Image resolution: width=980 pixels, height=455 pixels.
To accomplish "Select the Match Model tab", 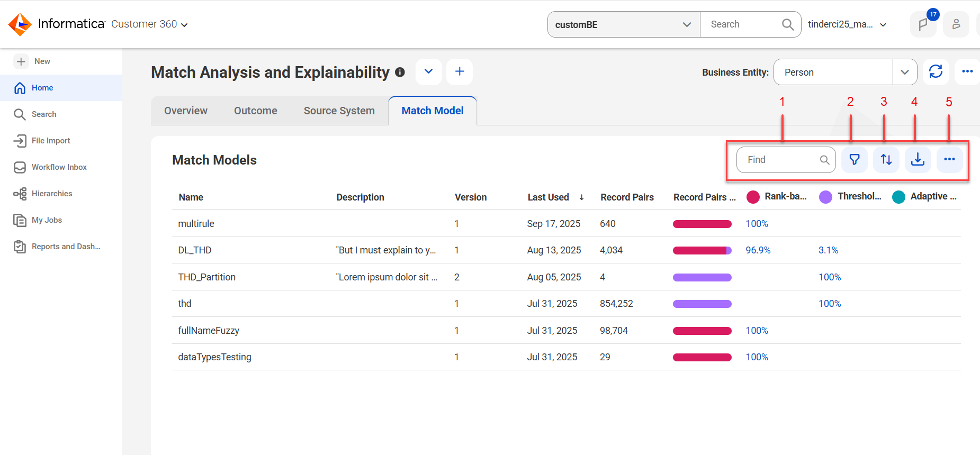I will [433, 111].
